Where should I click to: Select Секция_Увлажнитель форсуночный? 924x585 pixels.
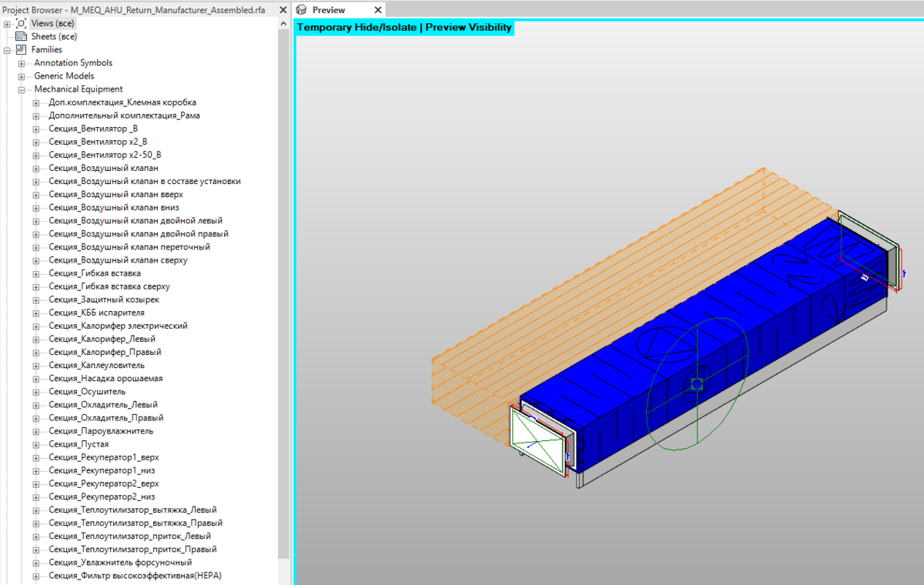point(120,563)
